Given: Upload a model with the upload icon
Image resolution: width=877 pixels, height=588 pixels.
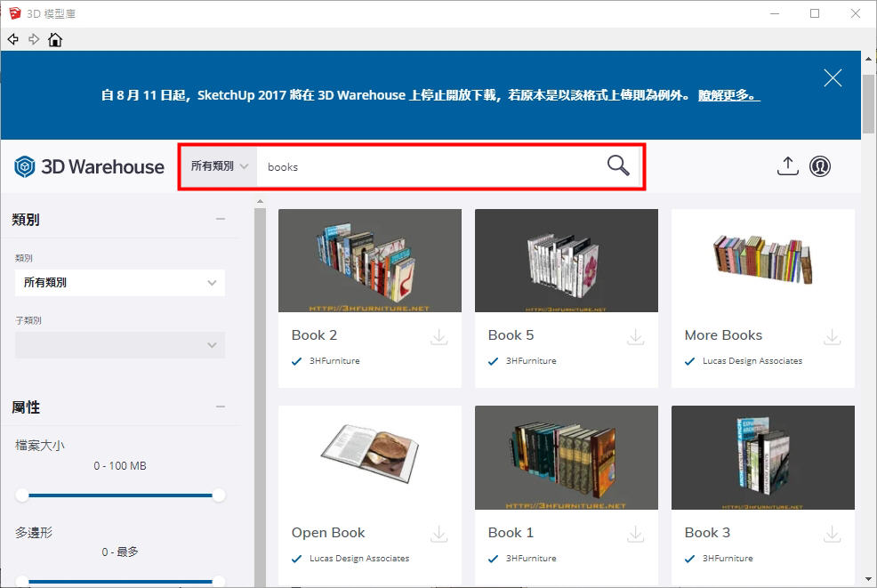Looking at the screenshot, I should (787, 166).
